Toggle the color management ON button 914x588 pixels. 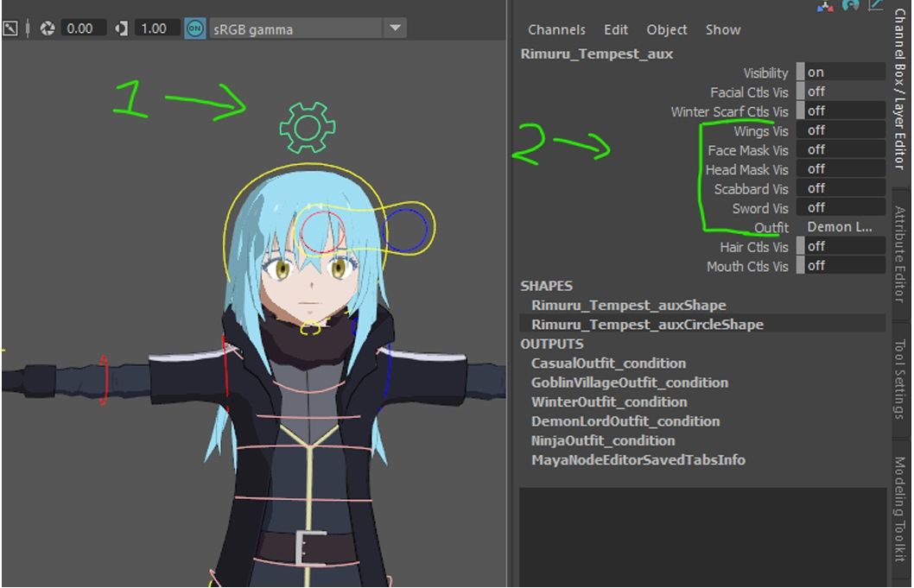195,28
